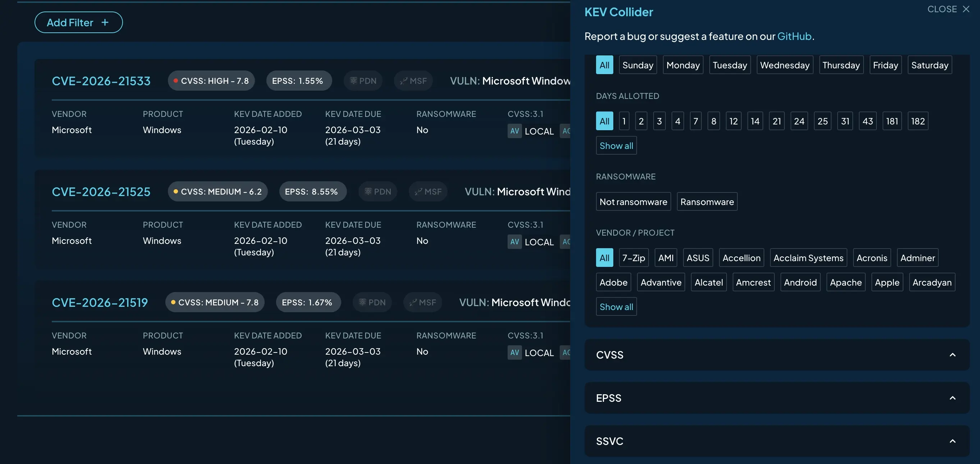980x464 pixels.
Task: Open CVE-2026-21525 entry link
Action: 101,191
